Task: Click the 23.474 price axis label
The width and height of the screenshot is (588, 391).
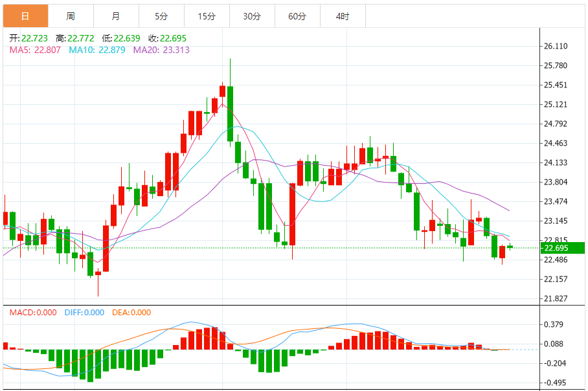Action: (x=556, y=202)
